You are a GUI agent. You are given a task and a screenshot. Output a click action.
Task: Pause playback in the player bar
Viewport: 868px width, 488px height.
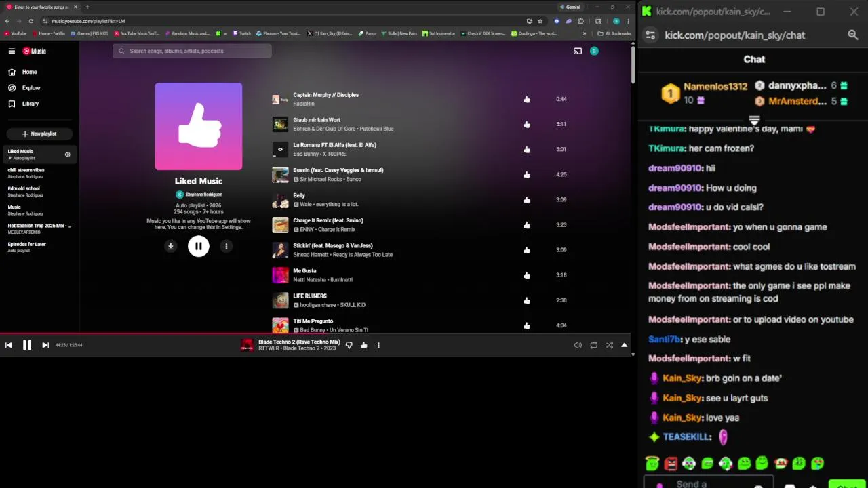click(27, 345)
